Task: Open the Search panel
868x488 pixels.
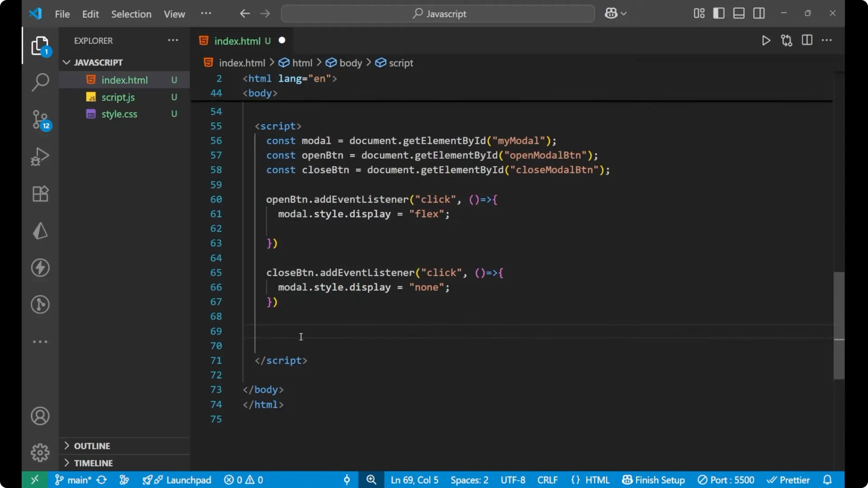Action: pos(40,82)
